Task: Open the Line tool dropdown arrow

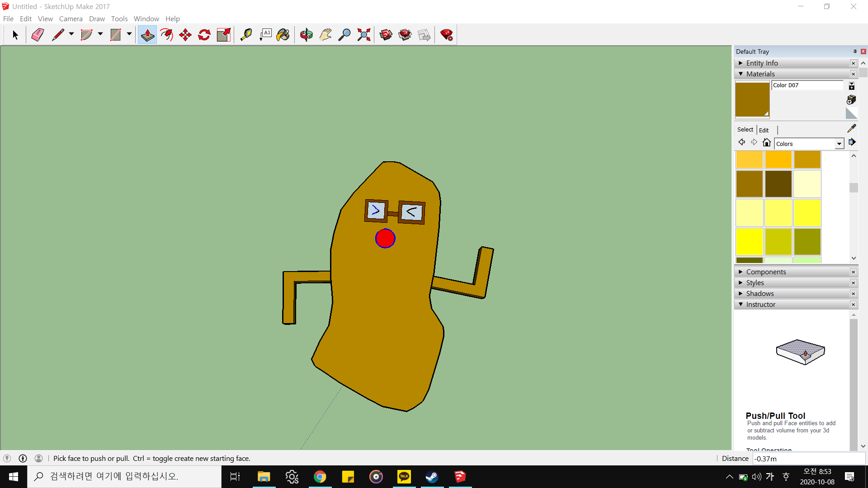Action: [x=71, y=34]
